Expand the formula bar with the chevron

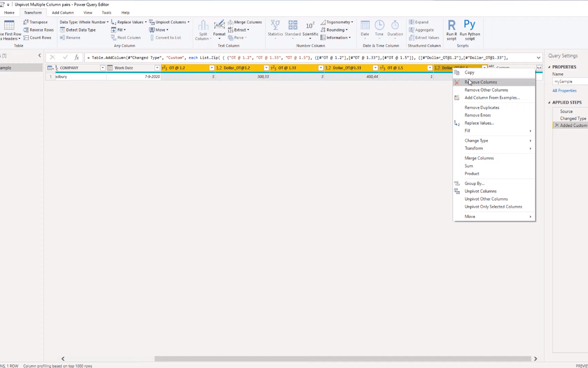(539, 57)
